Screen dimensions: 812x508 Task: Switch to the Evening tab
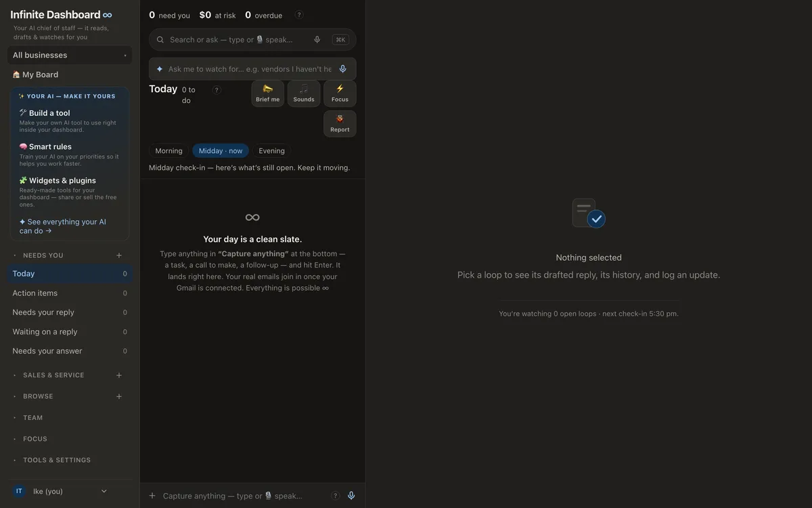tap(271, 151)
